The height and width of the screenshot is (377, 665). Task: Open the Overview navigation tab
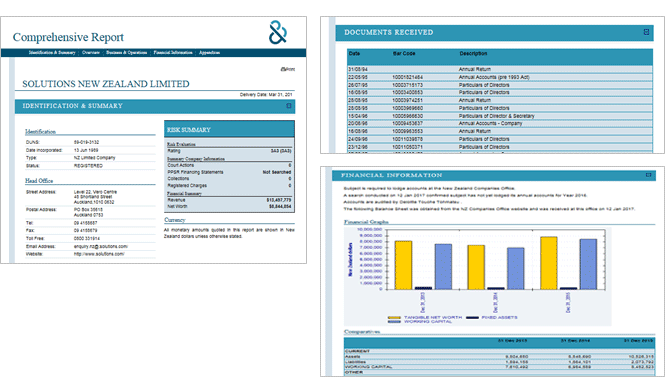click(91, 53)
